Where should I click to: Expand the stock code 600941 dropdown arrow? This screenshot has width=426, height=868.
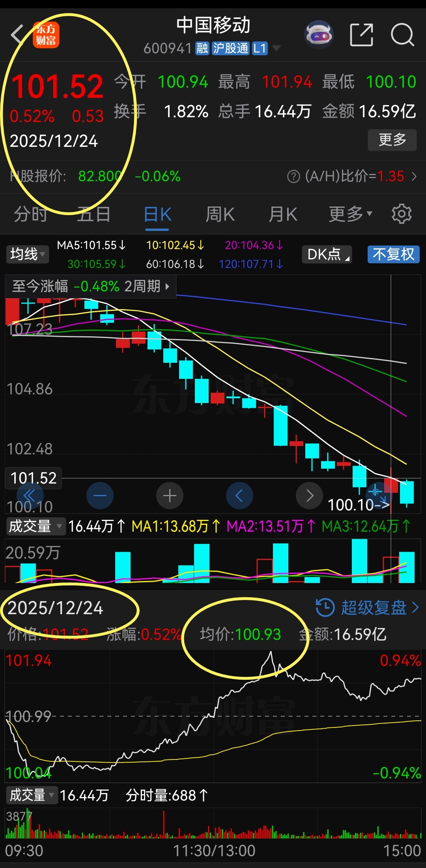tap(277, 48)
